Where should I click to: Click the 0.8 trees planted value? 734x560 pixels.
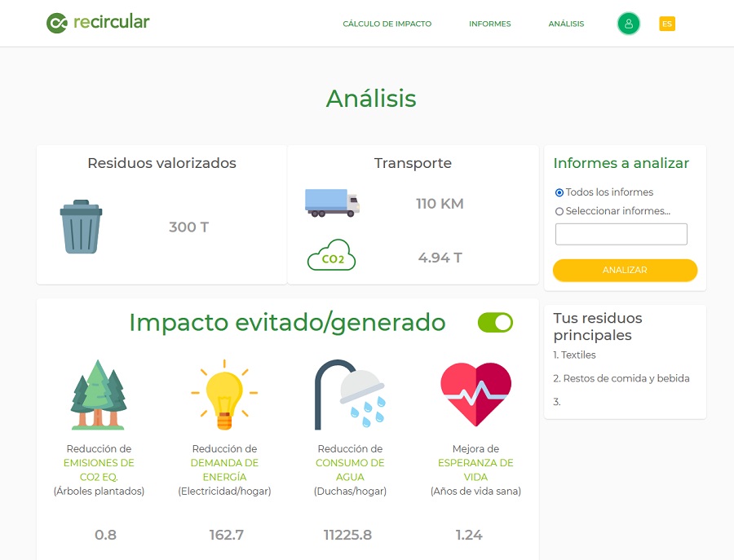(x=105, y=535)
